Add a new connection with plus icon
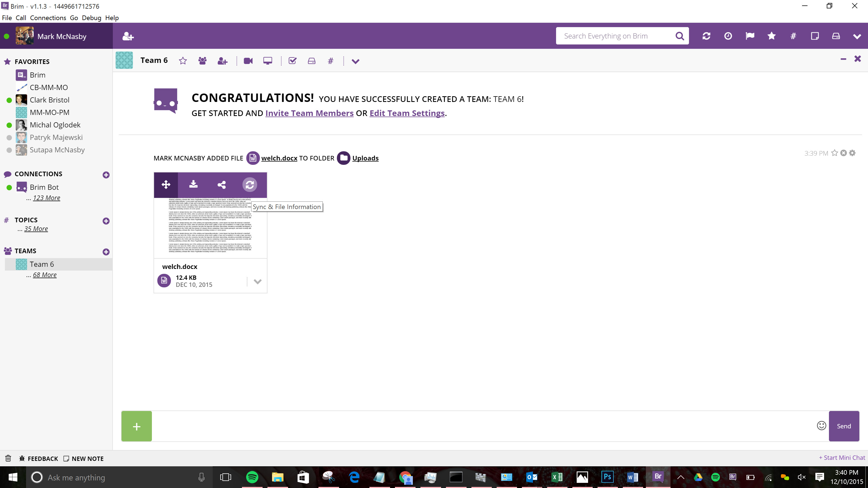The image size is (868, 488). (106, 175)
